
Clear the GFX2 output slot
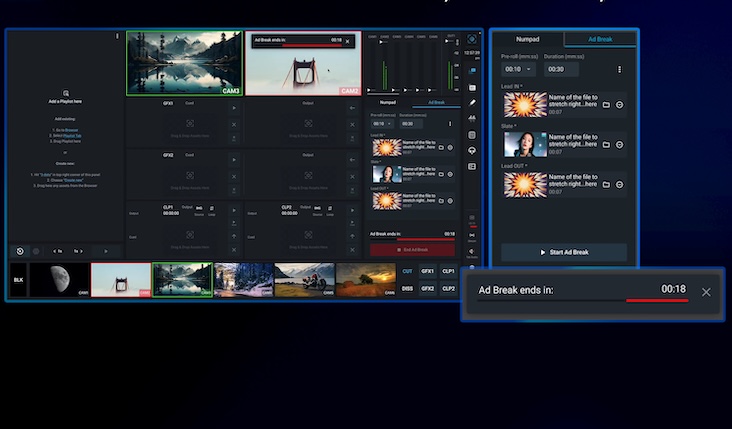pos(352,176)
